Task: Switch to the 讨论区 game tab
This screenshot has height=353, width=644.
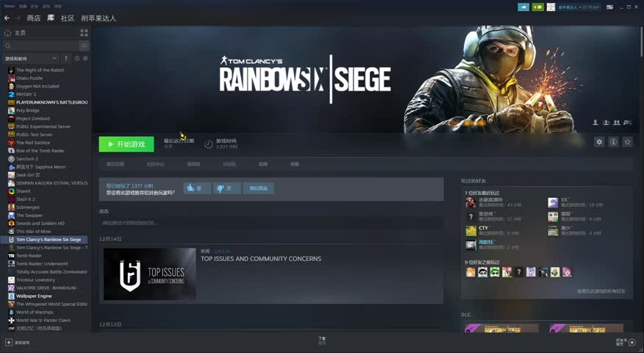Action: (229, 164)
